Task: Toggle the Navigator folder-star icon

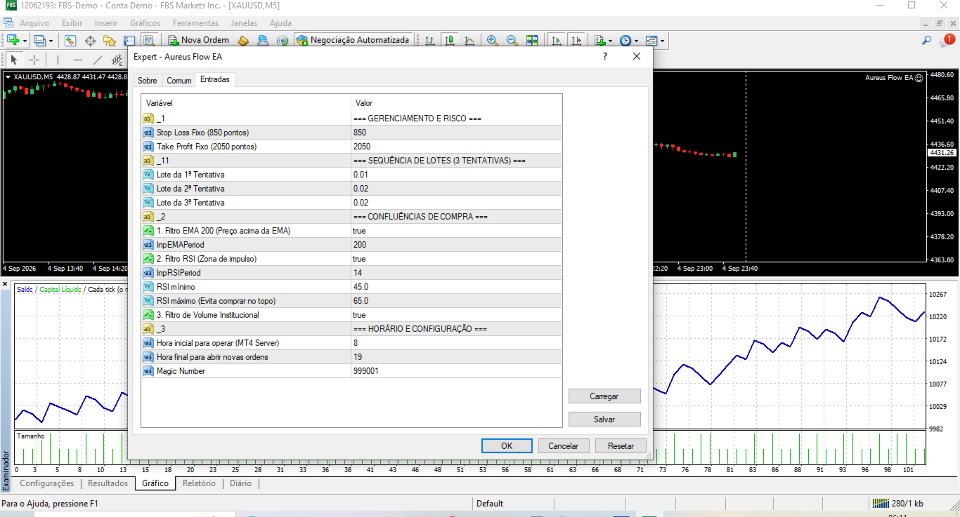Action: (110, 40)
